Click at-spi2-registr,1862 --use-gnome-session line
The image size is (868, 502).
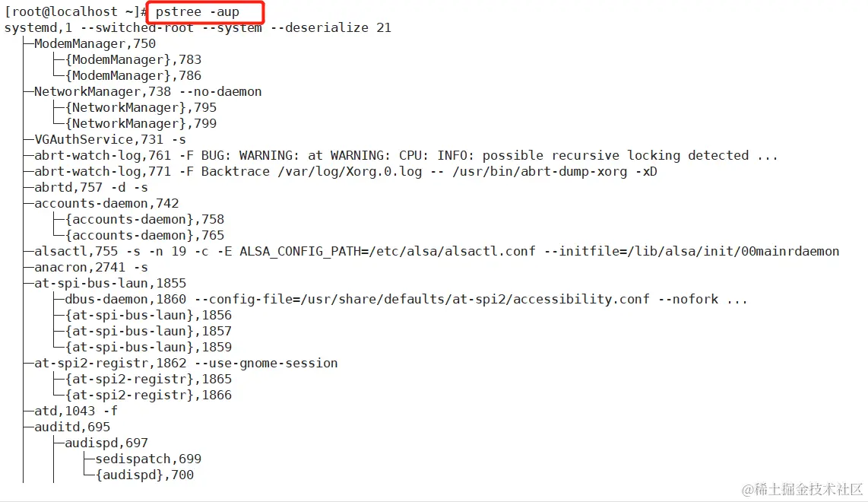coord(186,364)
